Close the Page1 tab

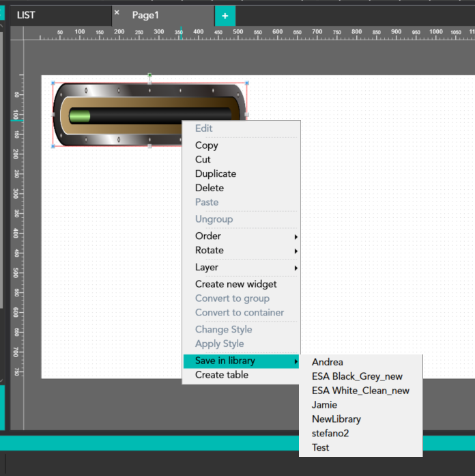pos(117,13)
